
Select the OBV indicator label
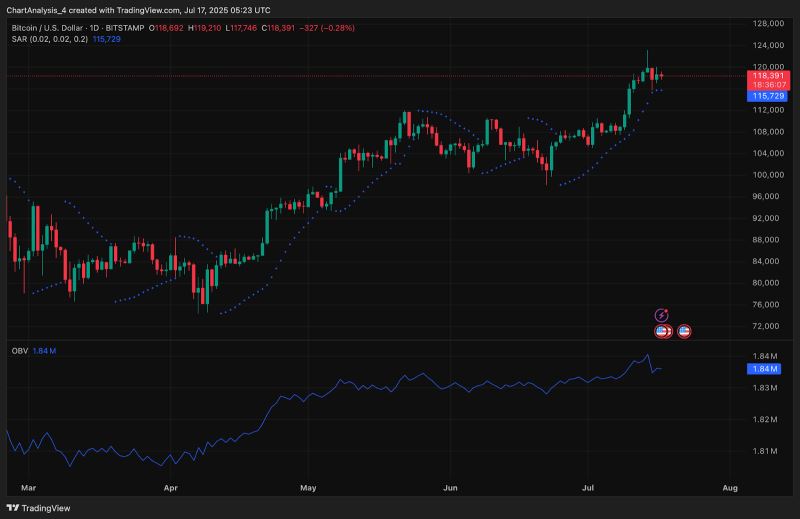(18, 351)
